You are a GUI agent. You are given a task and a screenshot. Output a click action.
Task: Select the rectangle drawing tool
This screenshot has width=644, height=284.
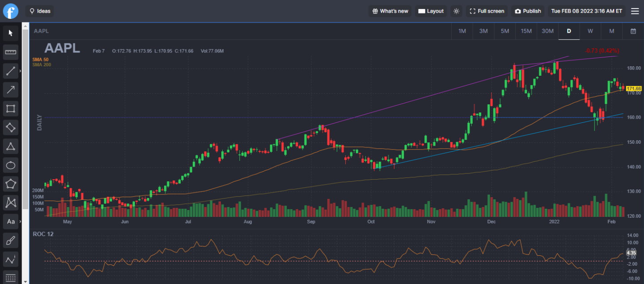tap(11, 108)
